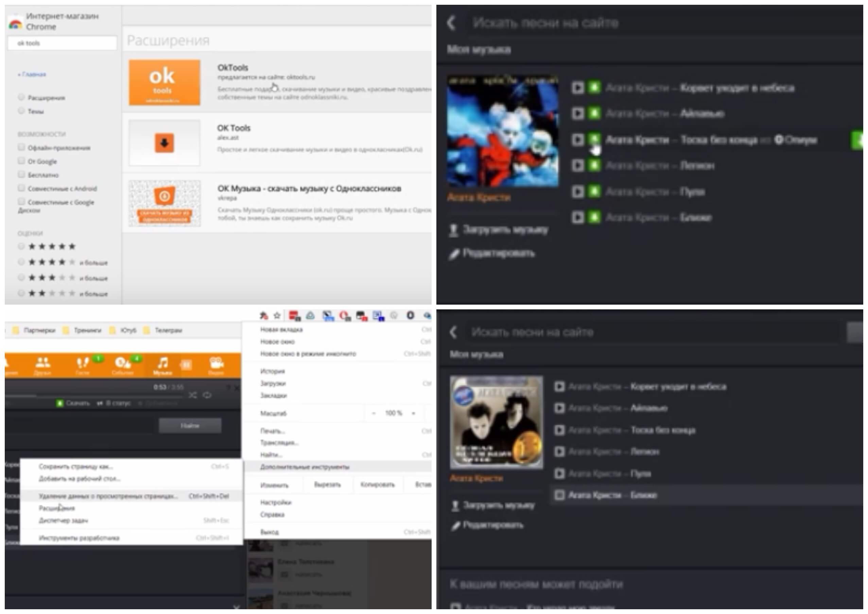The width and height of the screenshot is (868, 614).
Task: Play 'Пуля' in the bottom-right player
Action: point(559,473)
